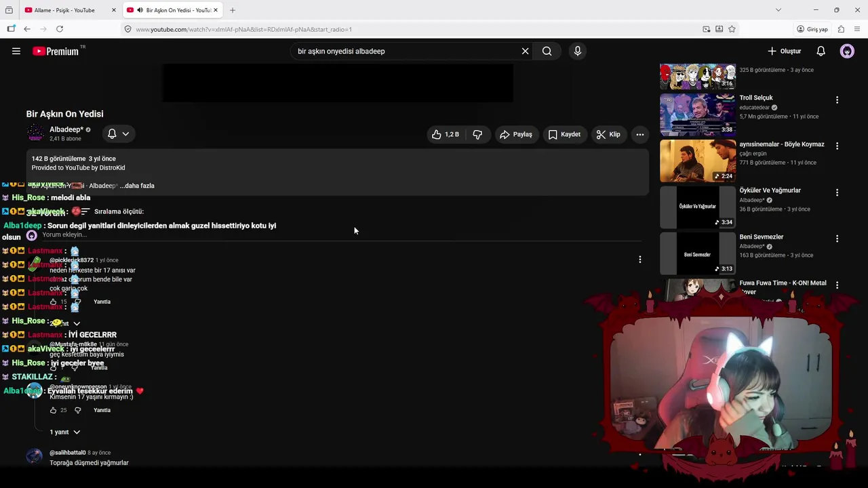Like the video with 1,2 B likes
The image size is (868, 488).
click(x=445, y=134)
